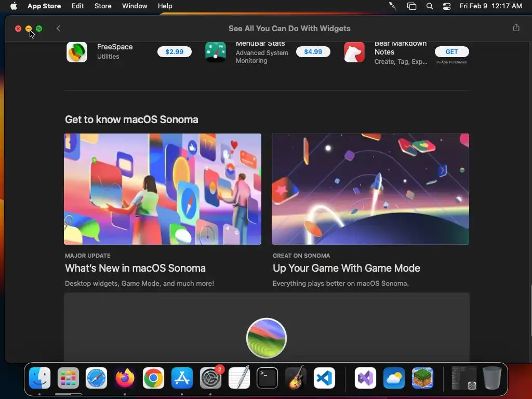Click the MAJOR UPDATE label
Screen dimensions: 532x399
click(87, 256)
